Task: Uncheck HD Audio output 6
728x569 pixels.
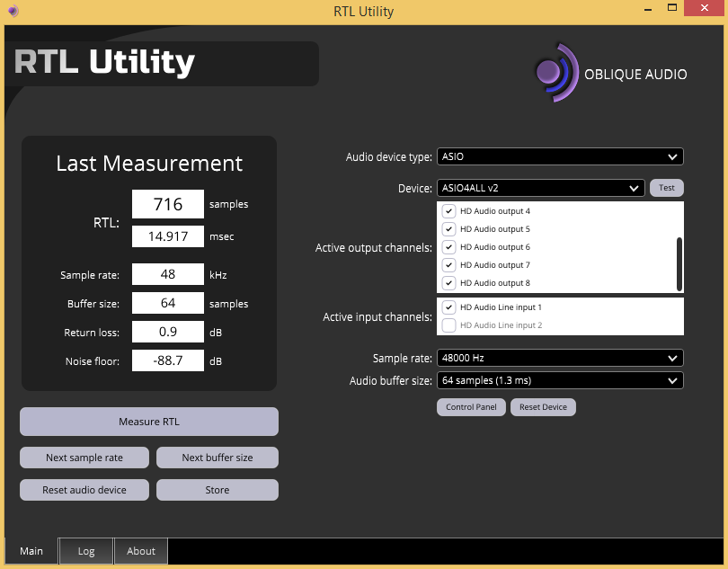Action: (448, 246)
